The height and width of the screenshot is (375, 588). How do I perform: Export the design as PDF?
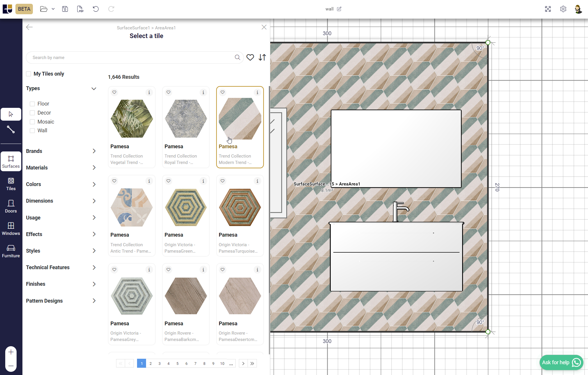tap(80, 9)
